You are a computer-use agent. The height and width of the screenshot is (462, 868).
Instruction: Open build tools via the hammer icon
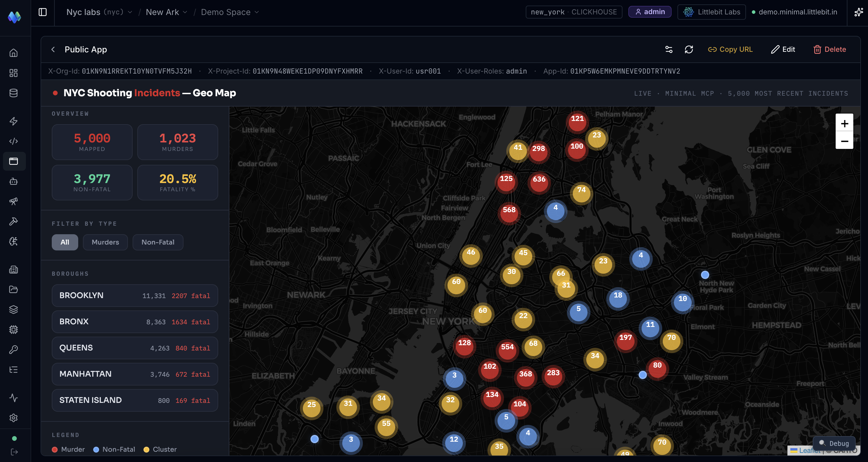point(14,221)
